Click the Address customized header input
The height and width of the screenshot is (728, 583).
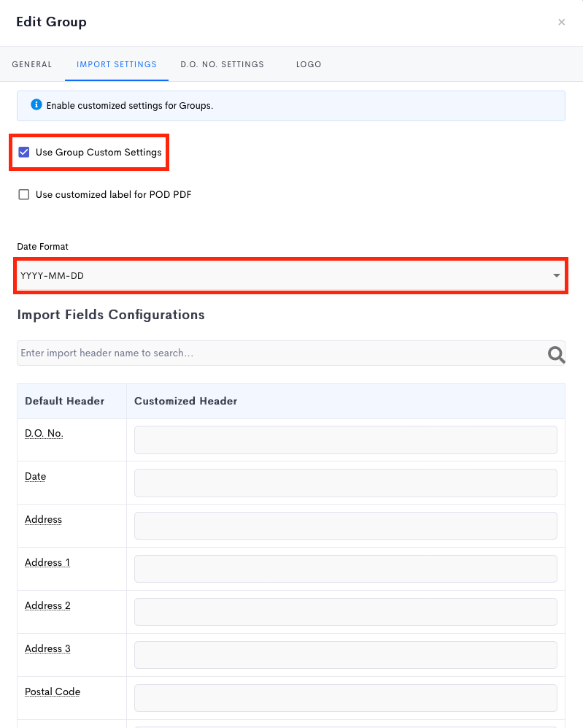point(346,526)
